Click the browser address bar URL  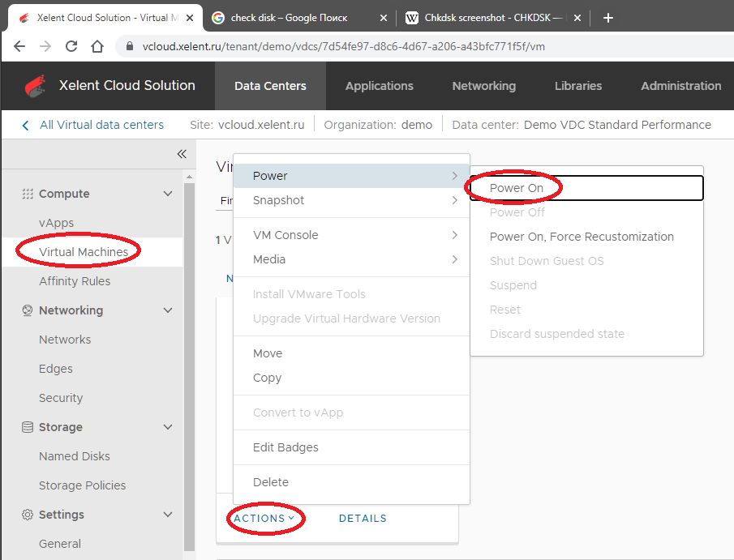[x=344, y=46]
